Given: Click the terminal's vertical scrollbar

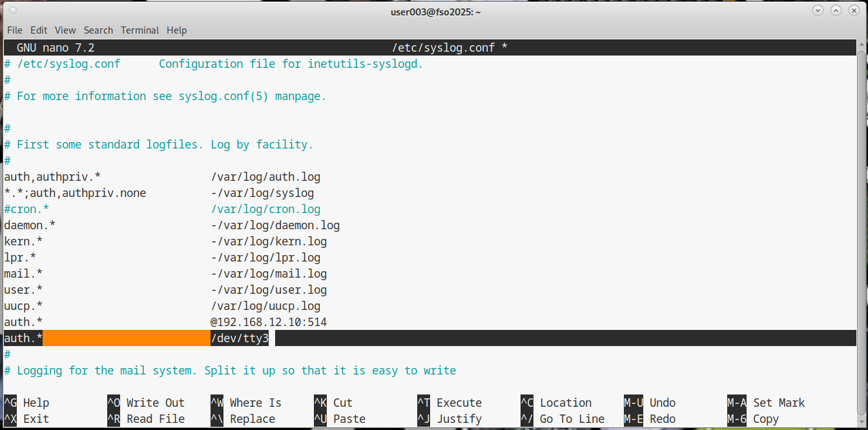Looking at the screenshot, I should tap(861, 226).
